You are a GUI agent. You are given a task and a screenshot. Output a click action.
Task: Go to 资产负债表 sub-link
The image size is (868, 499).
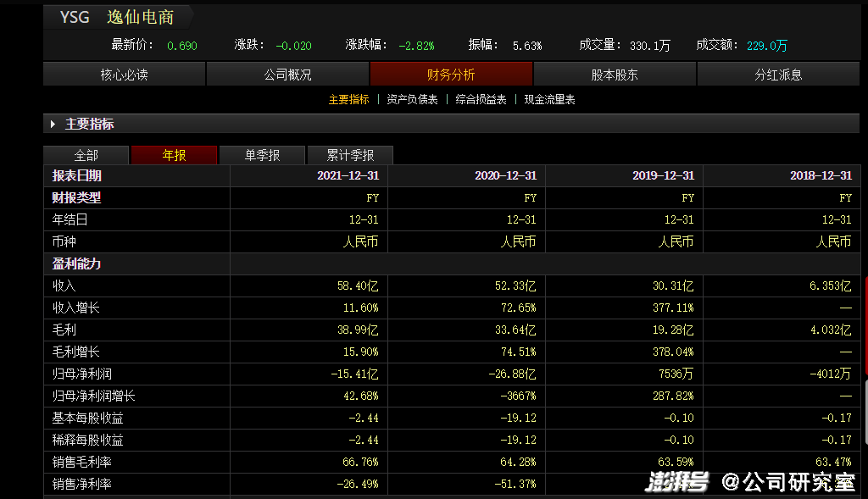pos(413,100)
